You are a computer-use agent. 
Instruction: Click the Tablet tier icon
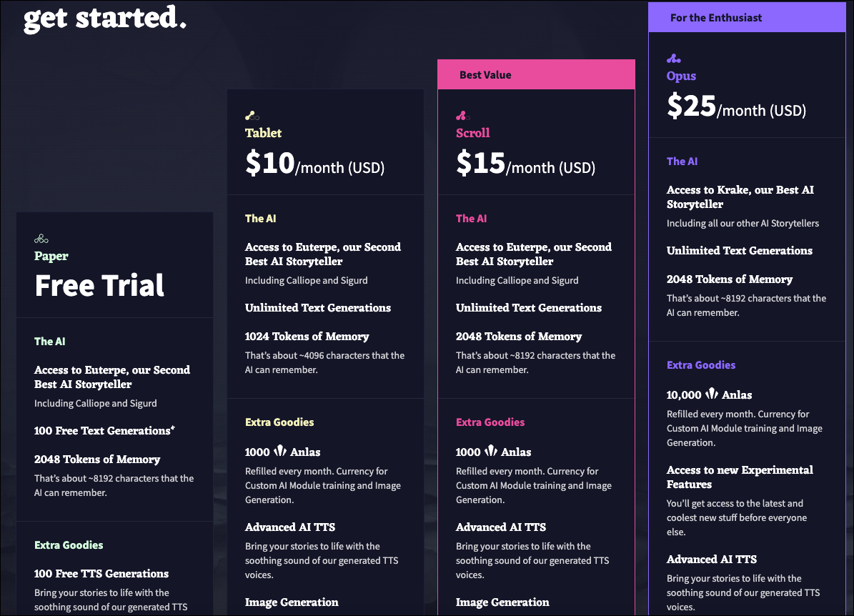[252, 116]
